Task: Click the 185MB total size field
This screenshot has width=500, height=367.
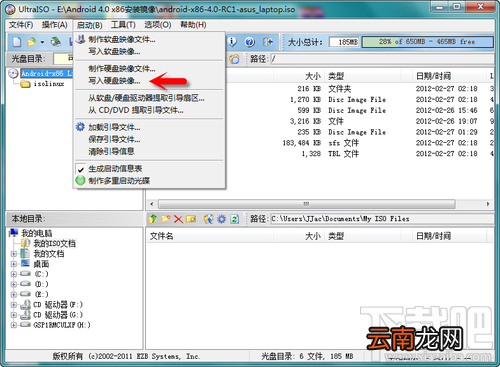Action: tap(344, 42)
